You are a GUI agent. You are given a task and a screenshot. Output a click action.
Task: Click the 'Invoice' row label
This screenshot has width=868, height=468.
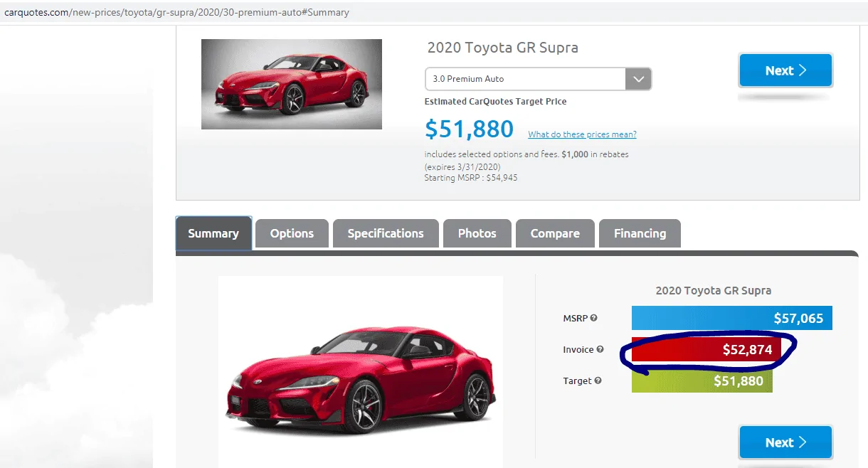578,349
